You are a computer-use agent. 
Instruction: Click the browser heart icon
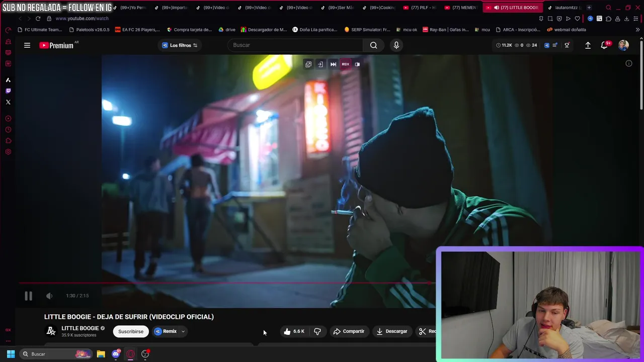point(577,19)
